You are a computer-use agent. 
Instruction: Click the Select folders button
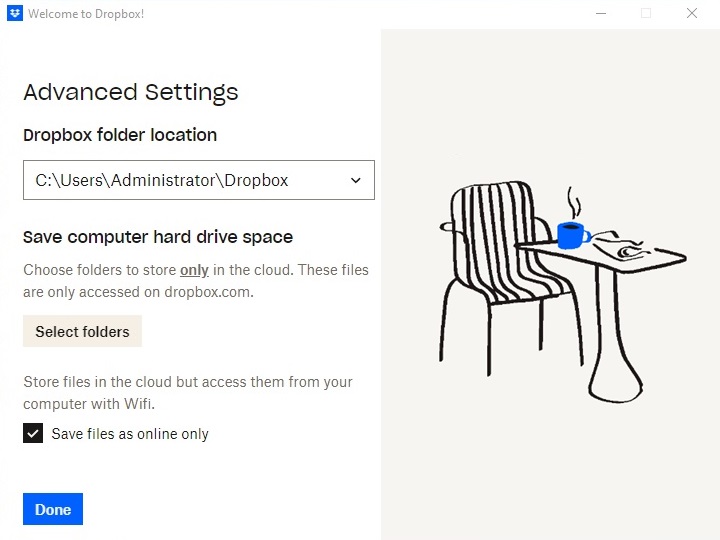point(82,331)
